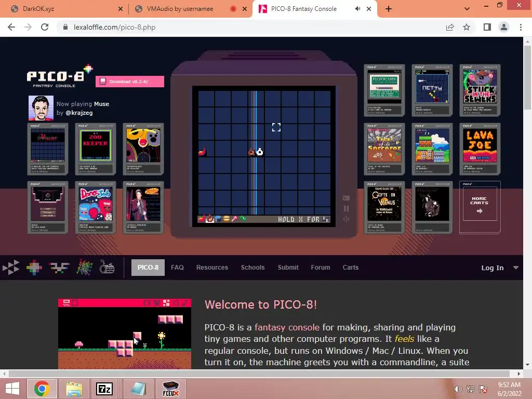Image resolution: width=532 pixels, height=399 pixels.
Task: Share this page via share icon
Action: (x=450, y=27)
